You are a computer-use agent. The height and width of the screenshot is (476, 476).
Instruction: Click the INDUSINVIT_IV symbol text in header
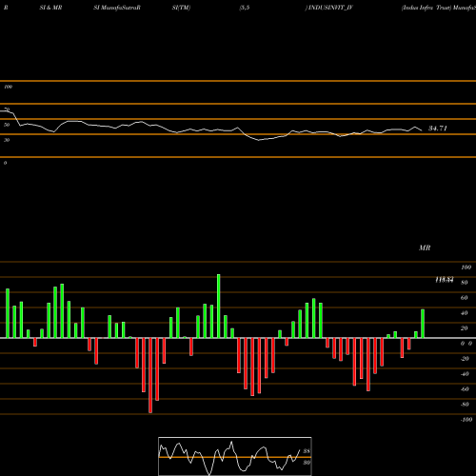pos(330,8)
